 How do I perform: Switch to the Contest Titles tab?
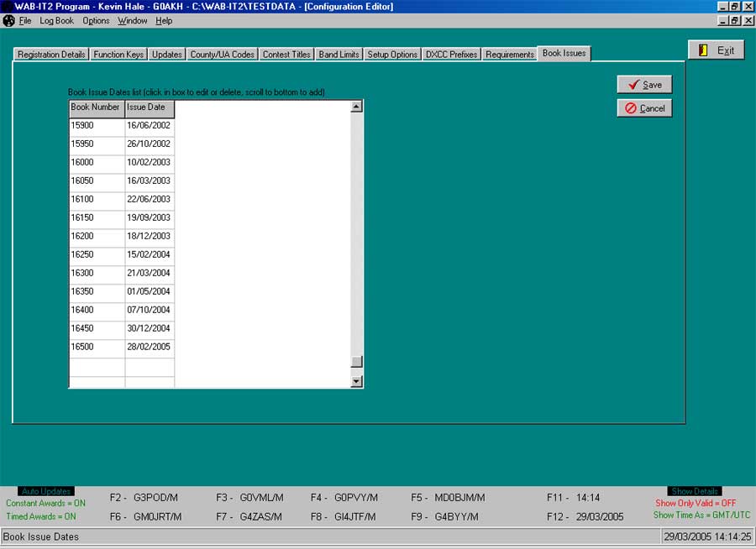tap(286, 53)
